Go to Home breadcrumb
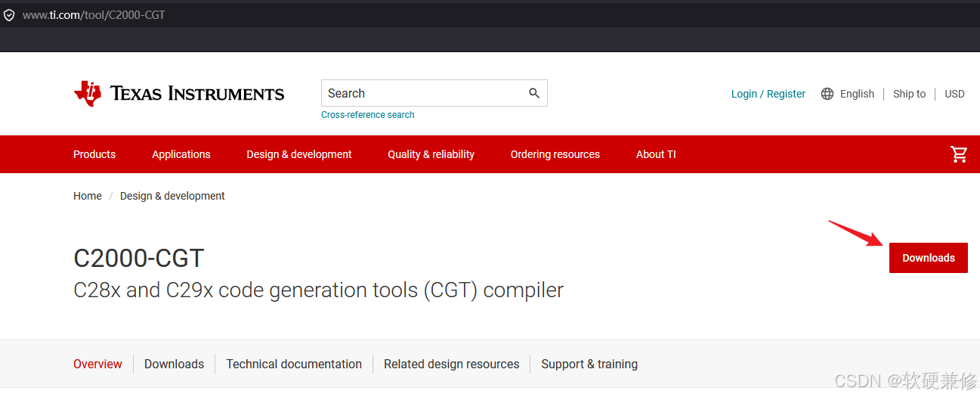The image size is (980, 397). point(88,196)
